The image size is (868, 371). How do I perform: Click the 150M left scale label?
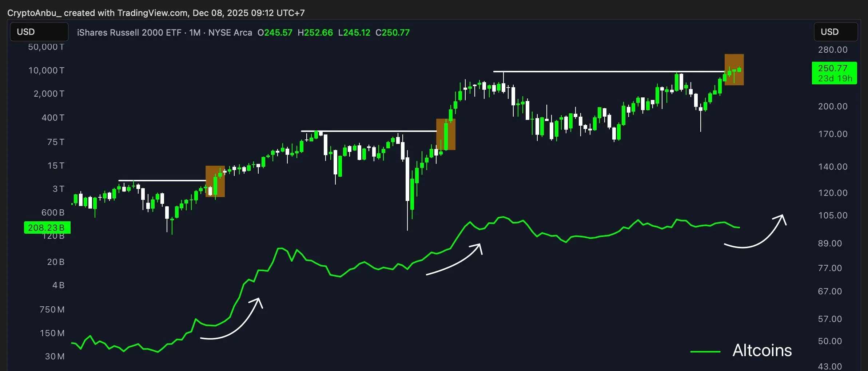(52, 333)
